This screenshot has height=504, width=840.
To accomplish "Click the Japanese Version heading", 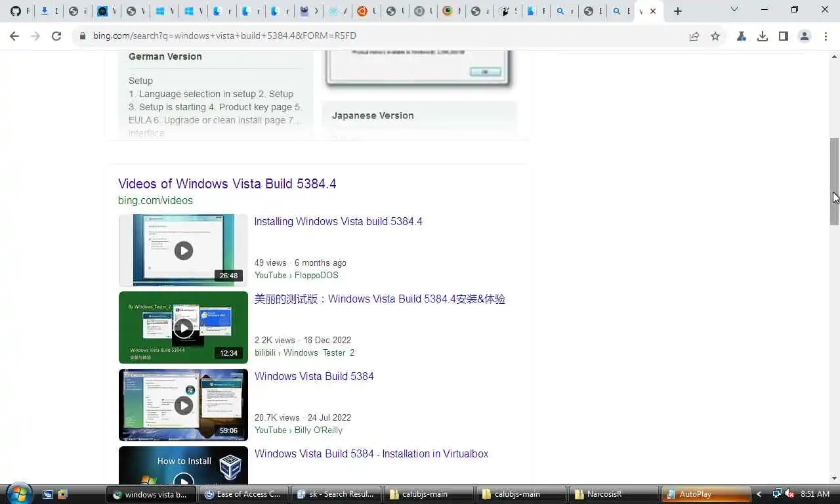I will (373, 115).
